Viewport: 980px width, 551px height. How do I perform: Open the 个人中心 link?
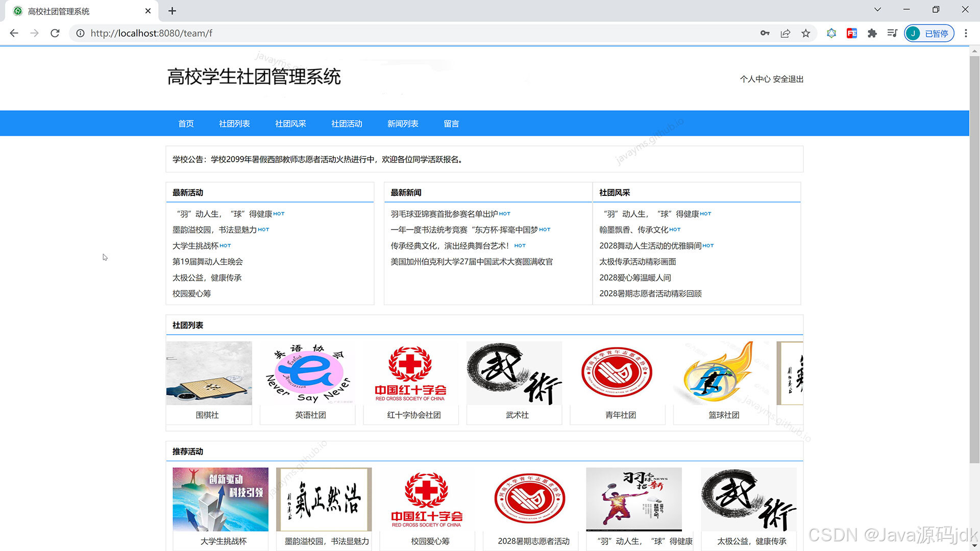pyautogui.click(x=754, y=79)
